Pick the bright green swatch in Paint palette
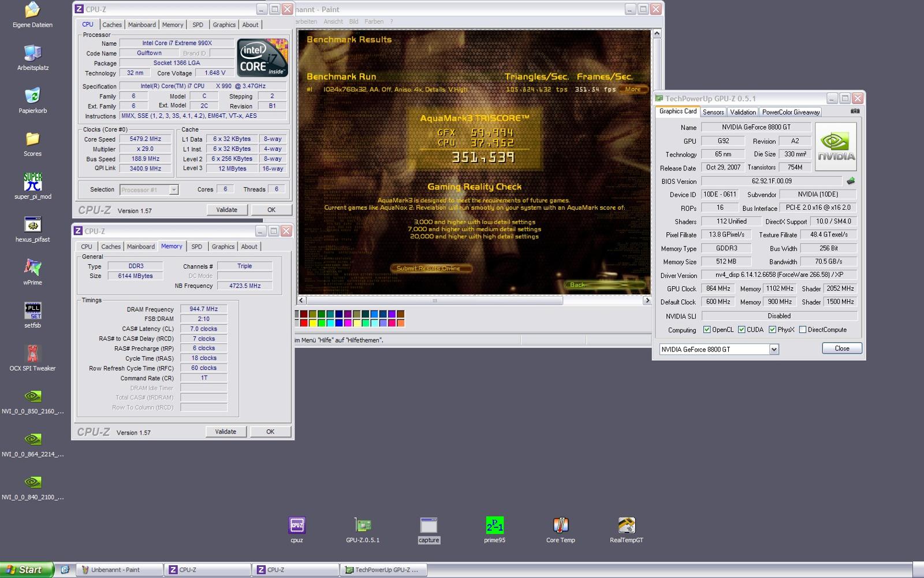The image size is (924, 578). pos(321,323)
